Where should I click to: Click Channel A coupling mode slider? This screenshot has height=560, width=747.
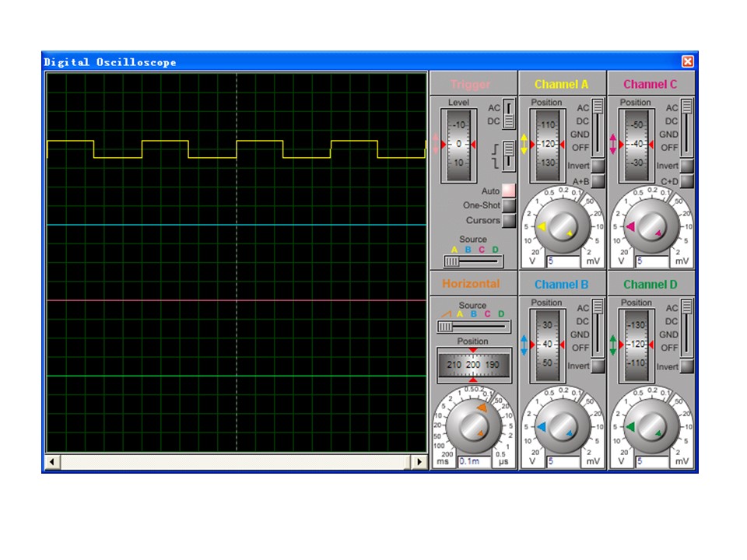(x=598, y=128)
